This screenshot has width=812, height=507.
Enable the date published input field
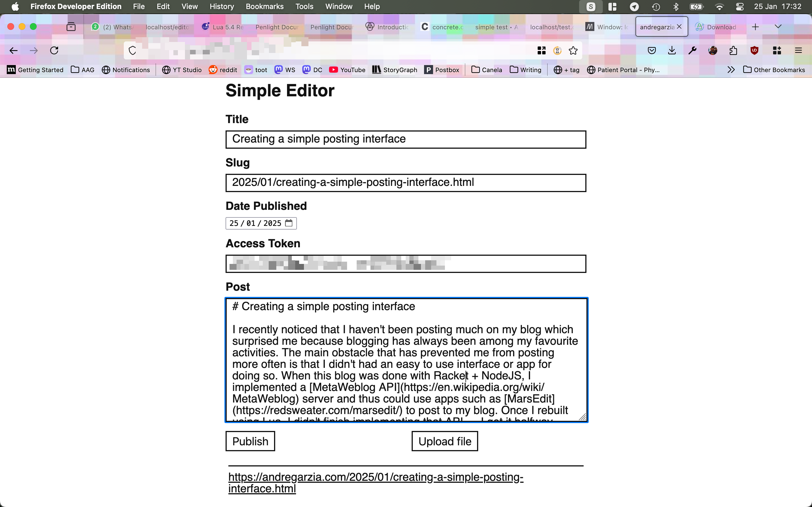261,223
